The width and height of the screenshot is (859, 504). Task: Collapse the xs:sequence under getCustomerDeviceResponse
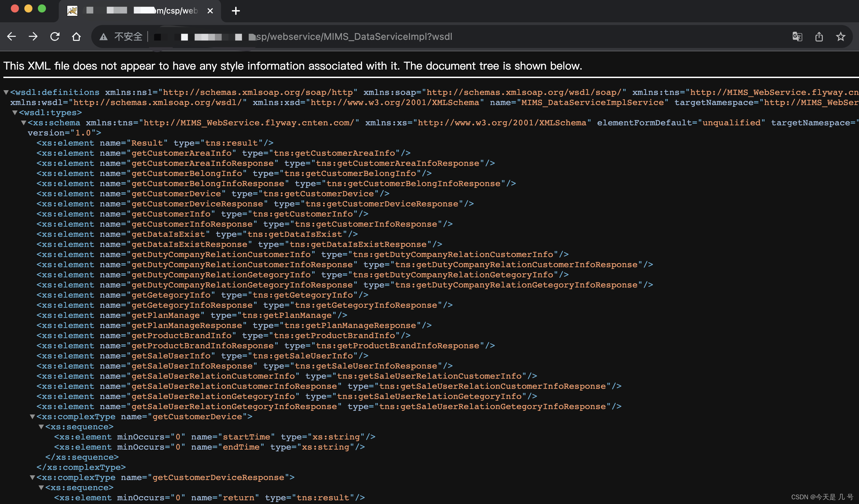(41, 488)
